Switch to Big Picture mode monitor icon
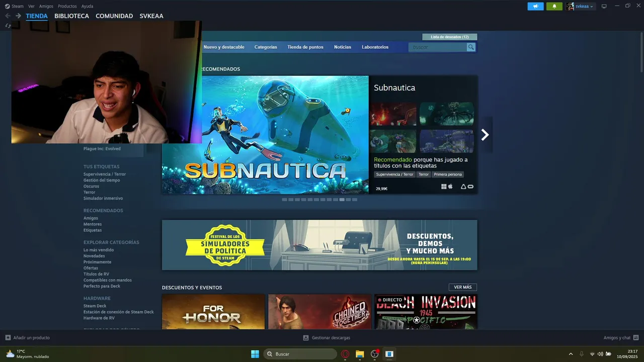This screenshot has width=644, height=362. pyautogui.click(x=604, y=6)
